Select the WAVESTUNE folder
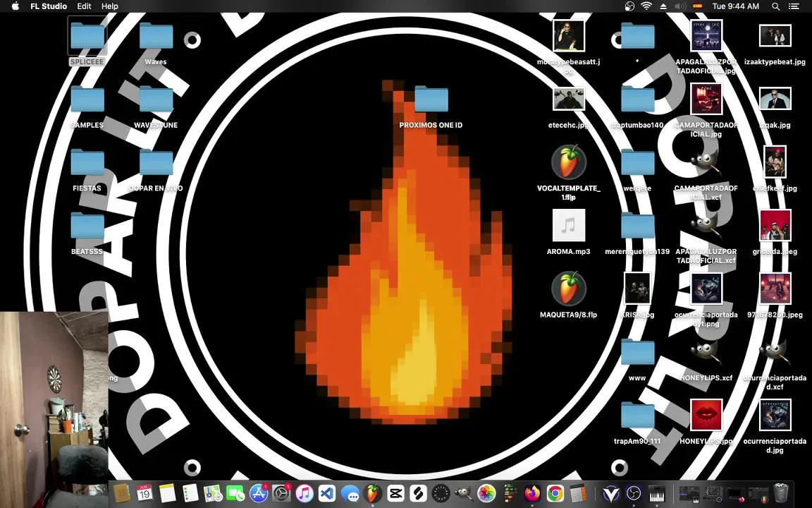812x508 pixels. 156,99
